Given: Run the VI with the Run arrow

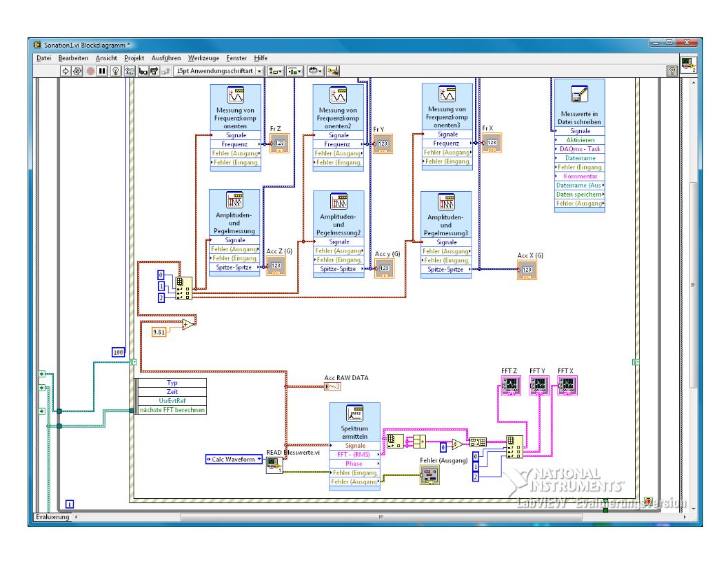Looking at the screenshot, I should [x=65, y=71].
